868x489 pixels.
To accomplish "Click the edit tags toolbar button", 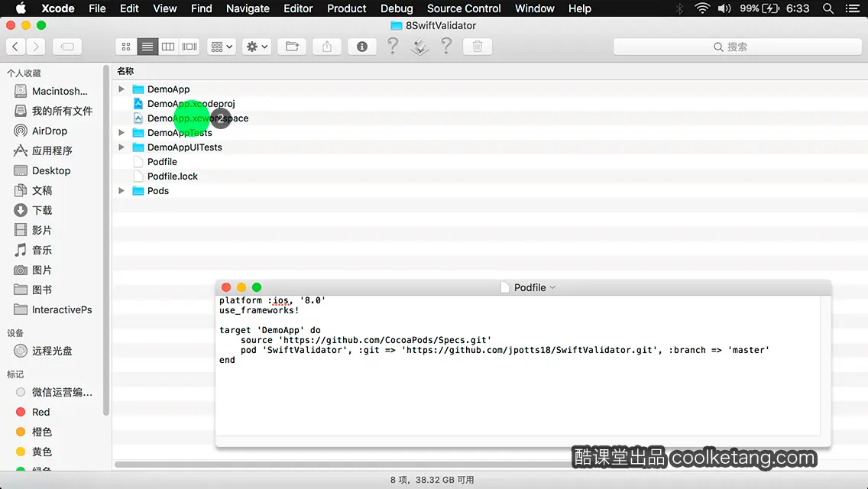I will coord(67,47).
